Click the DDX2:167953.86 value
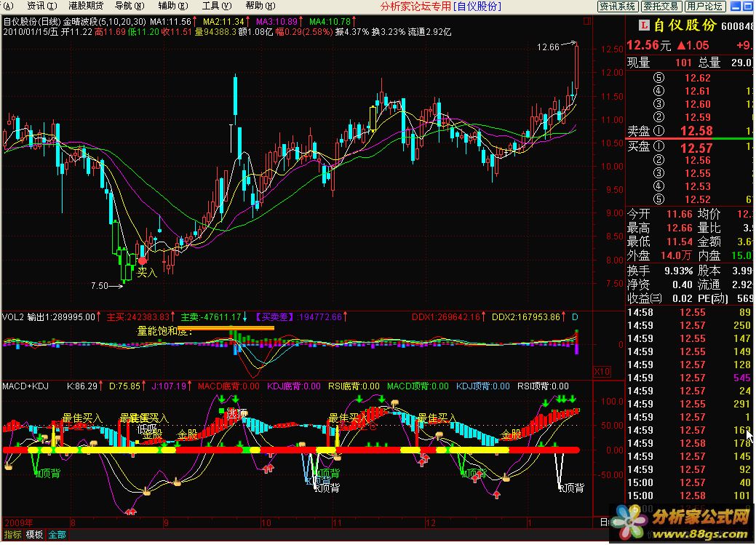Screen dimensions: 756x545 (526, 317)
